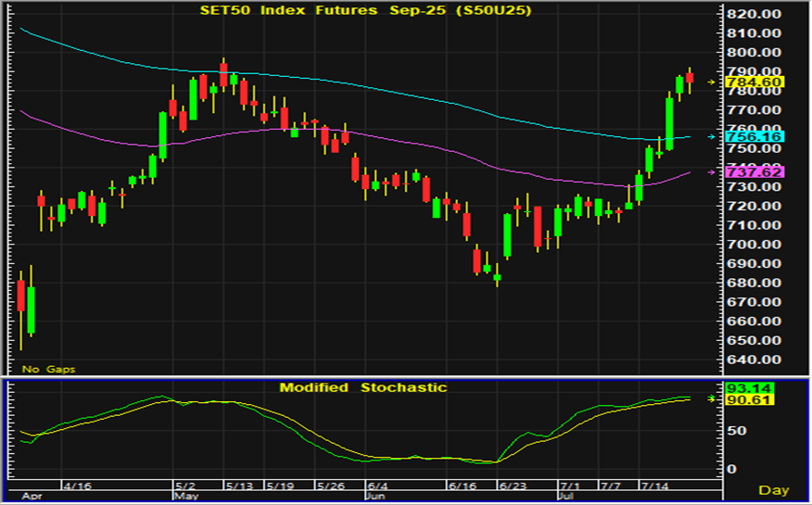
Task: Click the Modified Stochastic indicator title
Action: click(x=362, y=387)
